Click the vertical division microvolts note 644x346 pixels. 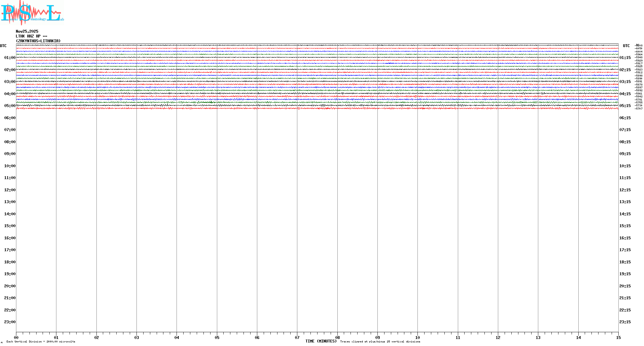41,342
